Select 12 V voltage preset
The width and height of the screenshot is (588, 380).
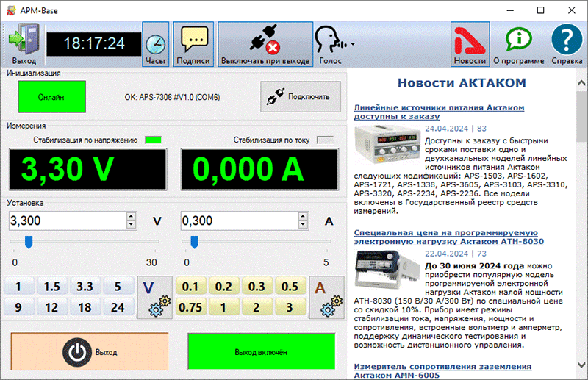[51, 307]
